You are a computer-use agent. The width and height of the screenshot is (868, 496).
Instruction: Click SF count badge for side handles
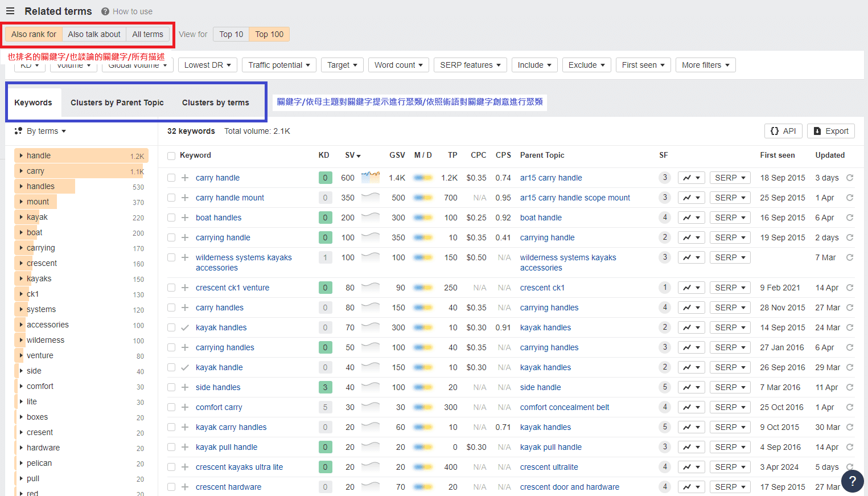tap(665, 387)
